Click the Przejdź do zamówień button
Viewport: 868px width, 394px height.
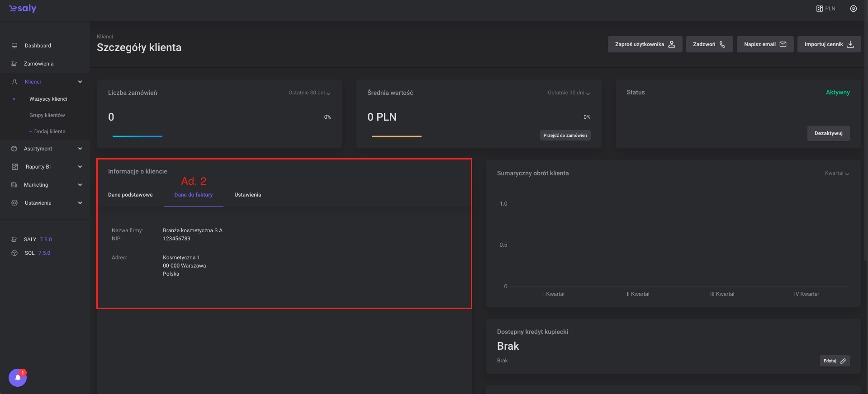pyautogui.click(x=565, y=136)
